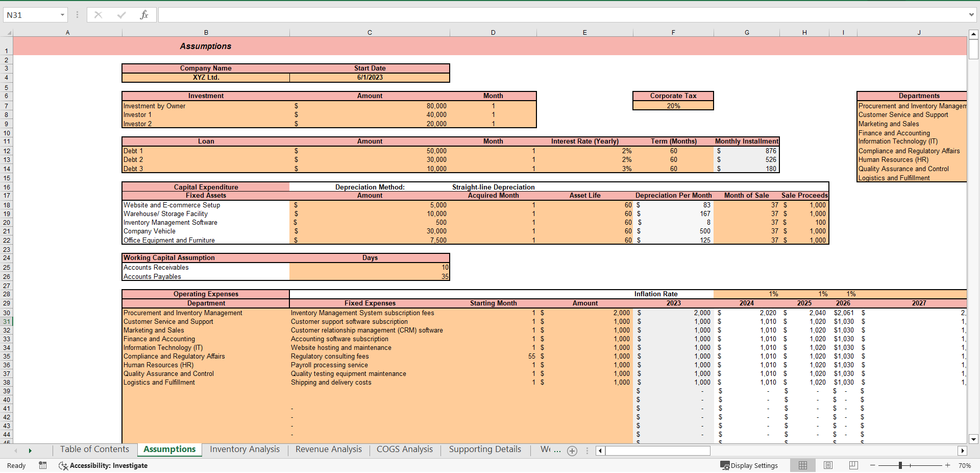Click the Display Settings label
Viewport: 980px width, 473px height.
pos(755,465)
